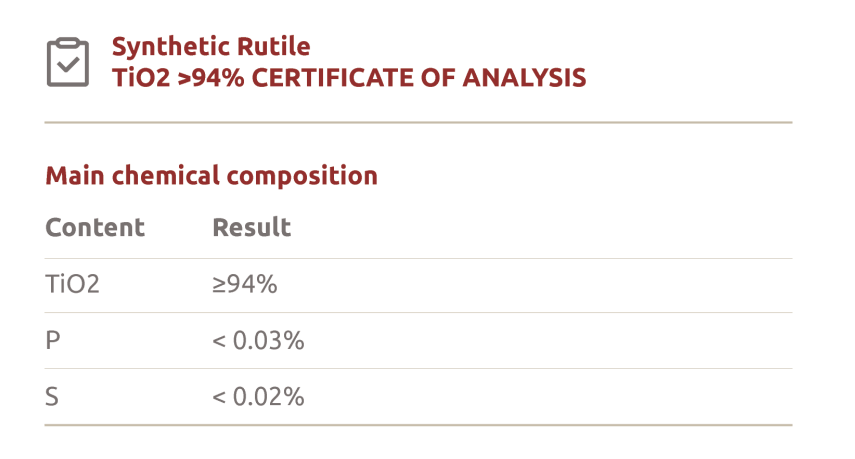The image size is (855, 459).
Task: Click the "Content" column header
Action: coord(95,227)
